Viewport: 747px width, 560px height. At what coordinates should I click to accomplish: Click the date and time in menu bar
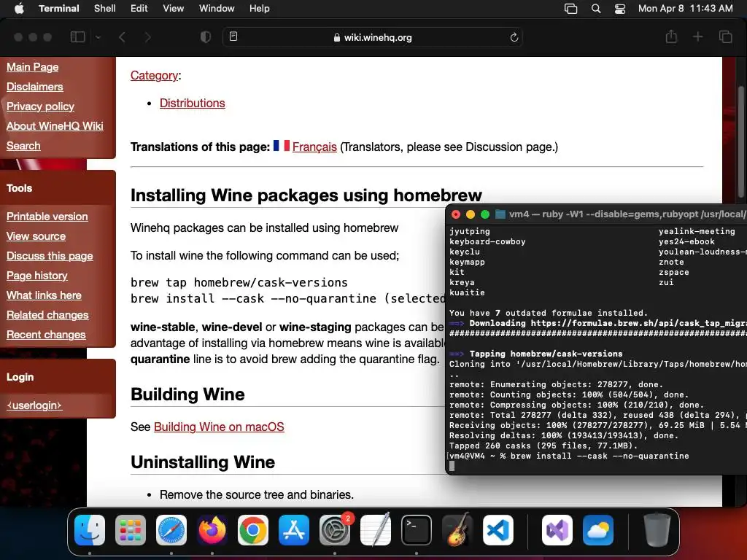point(686,9)
